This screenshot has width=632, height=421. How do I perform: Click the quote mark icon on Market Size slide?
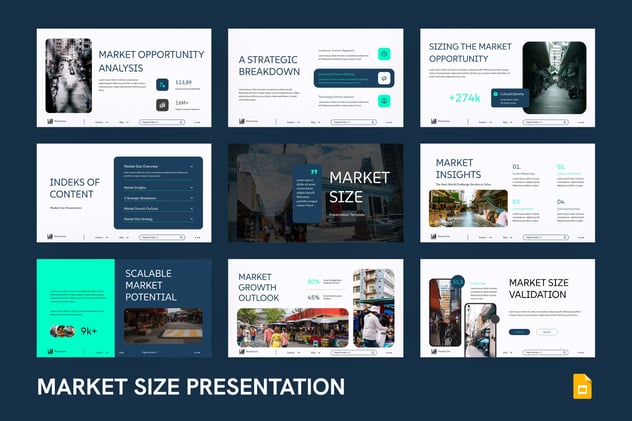312,171
